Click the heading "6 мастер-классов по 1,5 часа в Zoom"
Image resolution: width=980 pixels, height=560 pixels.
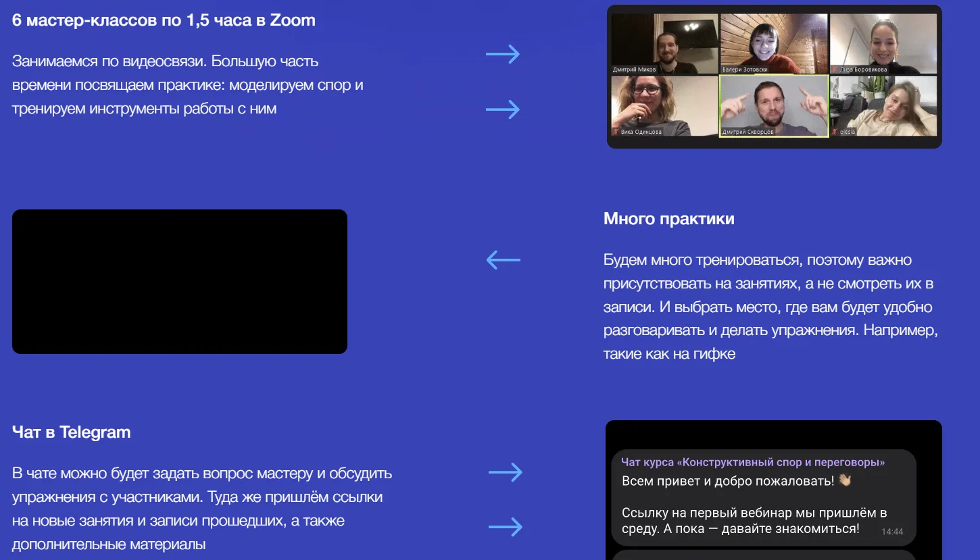point(164,20)
